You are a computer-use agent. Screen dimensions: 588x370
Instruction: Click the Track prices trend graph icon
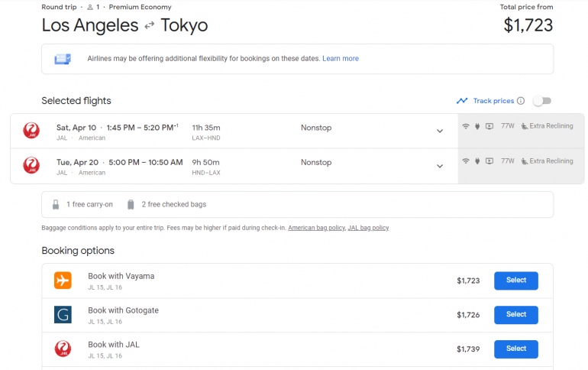462,101
